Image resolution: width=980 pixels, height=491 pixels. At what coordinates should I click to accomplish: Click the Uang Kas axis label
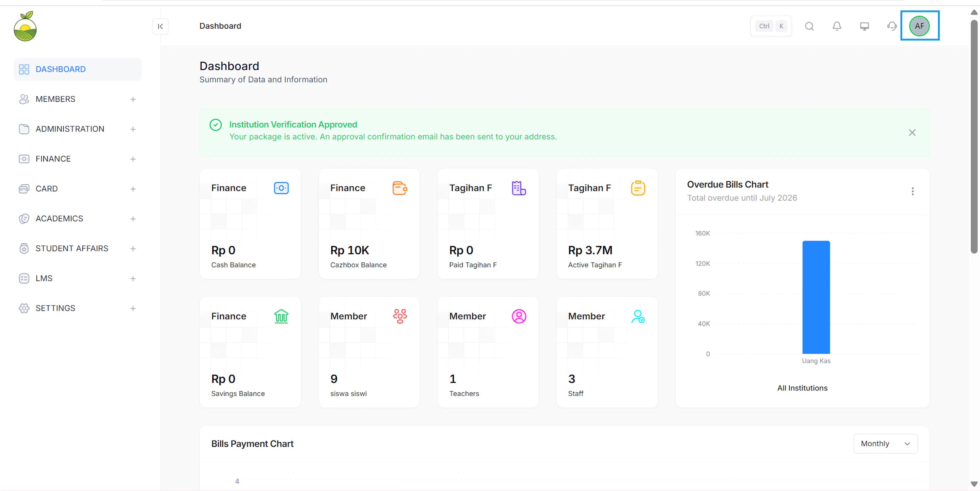[x=816, y=361]
